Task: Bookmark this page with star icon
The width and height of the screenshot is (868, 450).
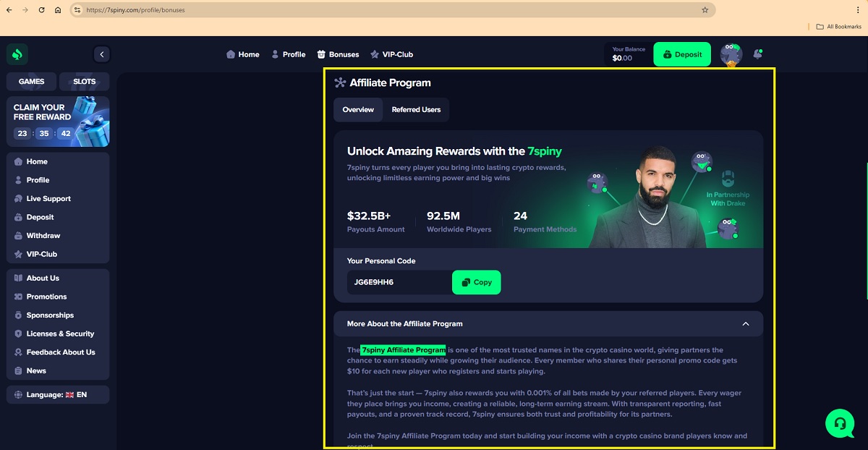Action: click(x=705, y=10)
